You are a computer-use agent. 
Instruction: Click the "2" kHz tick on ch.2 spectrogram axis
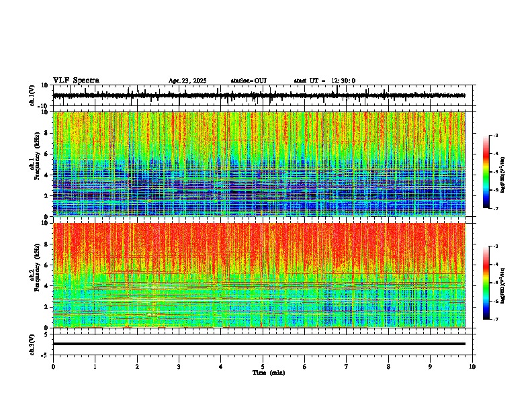click(47, 307)
